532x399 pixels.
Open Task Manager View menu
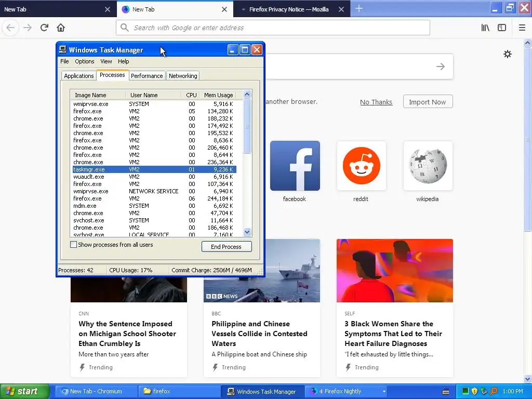[x=106, y=61]
